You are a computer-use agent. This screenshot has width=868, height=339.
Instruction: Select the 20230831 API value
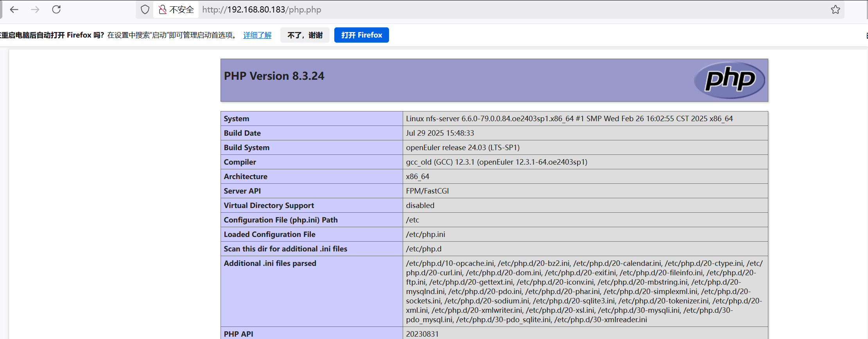(422, 334)
